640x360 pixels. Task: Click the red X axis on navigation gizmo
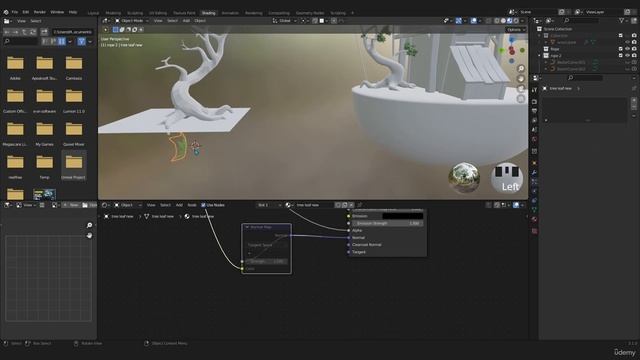coord(512,52)
